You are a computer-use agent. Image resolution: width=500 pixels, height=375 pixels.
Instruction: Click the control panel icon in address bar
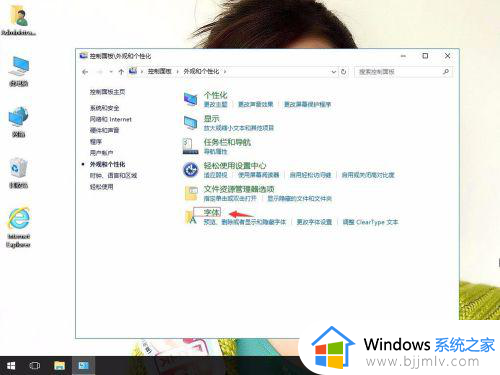click(133, 71)
